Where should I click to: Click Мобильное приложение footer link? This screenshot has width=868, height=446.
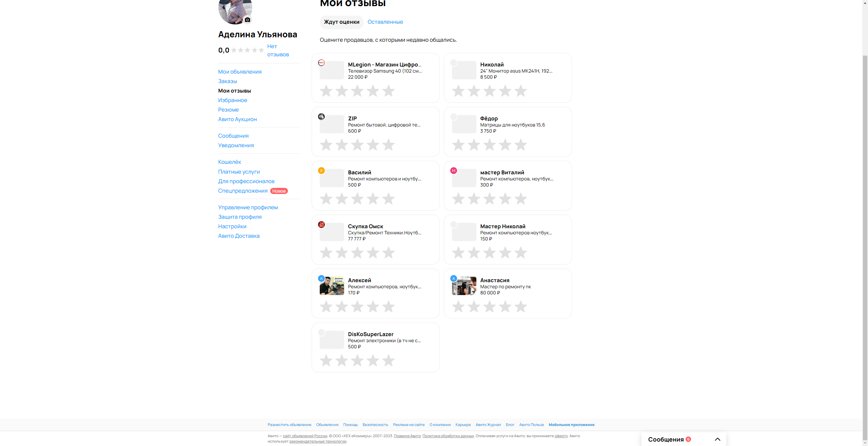click(x=571, y=425)
